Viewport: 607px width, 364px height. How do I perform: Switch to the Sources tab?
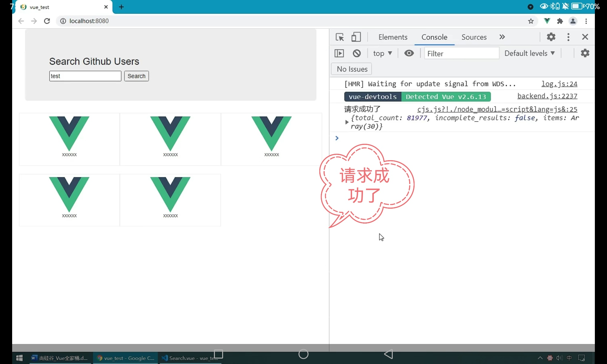click(474, 37)
